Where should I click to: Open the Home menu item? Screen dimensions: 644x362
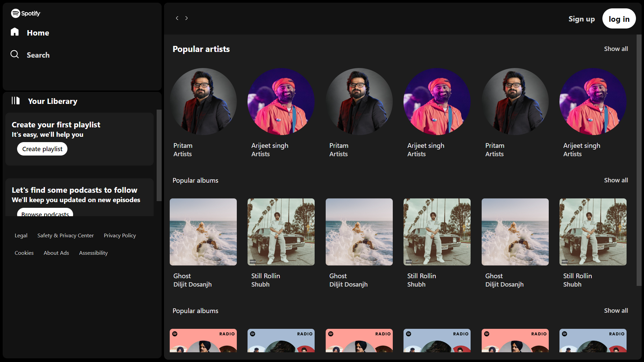(38, 33)
